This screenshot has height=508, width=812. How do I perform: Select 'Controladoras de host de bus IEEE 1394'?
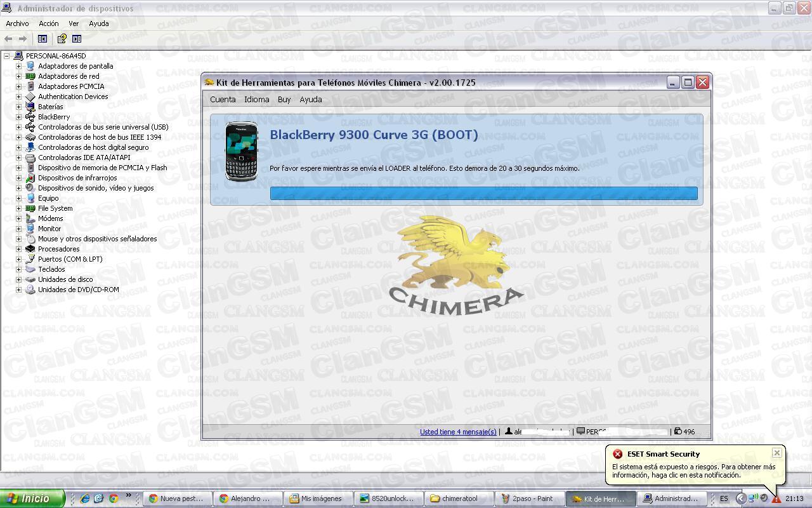click(100, 137)
